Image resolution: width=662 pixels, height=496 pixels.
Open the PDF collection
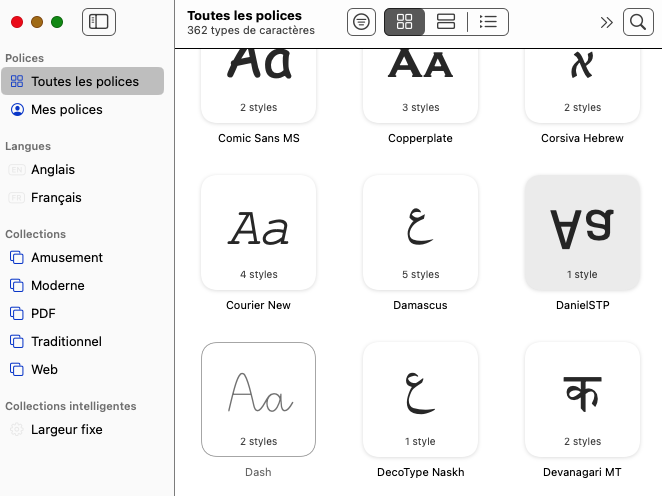point(43,313)
